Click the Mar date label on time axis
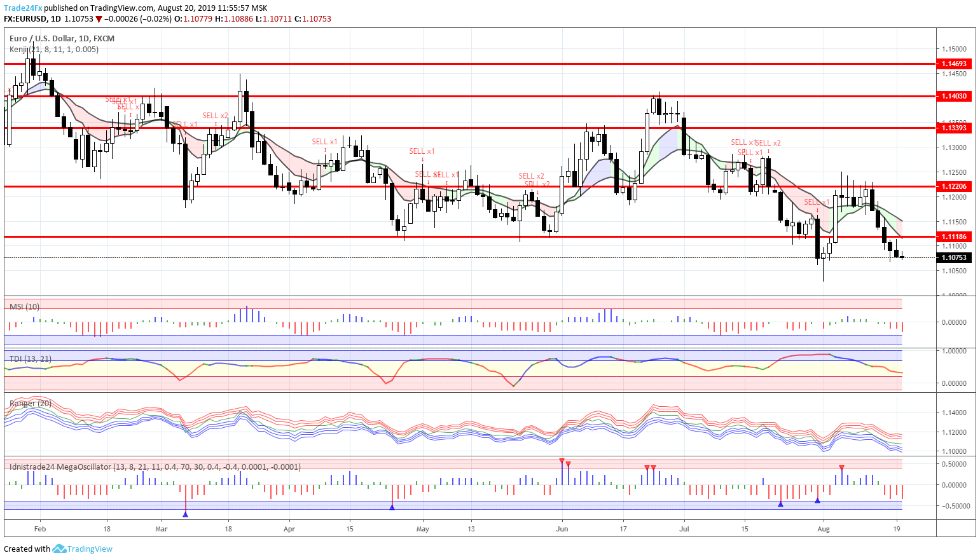Viewport: 980px width, 560px height. [162, 528]
